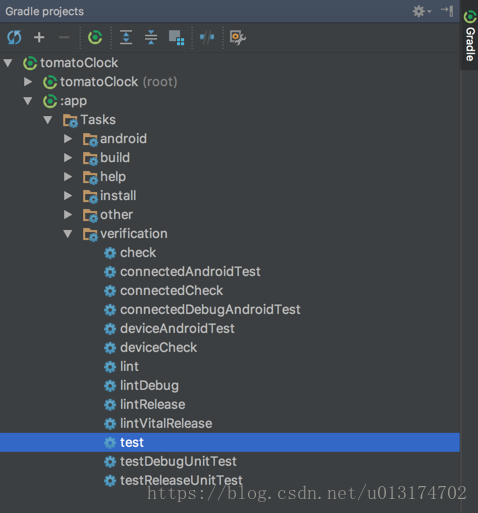Image resolution: width=478 pixels, height=513 pixels.
Task: Select the vertical Gradle side tab
Action: (x=470, y=36)
